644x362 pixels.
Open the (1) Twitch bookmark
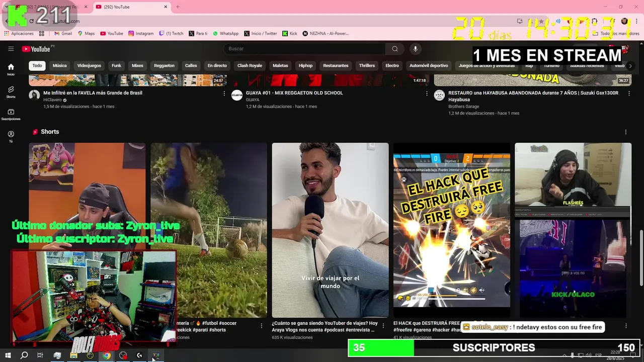coord(171,34)
